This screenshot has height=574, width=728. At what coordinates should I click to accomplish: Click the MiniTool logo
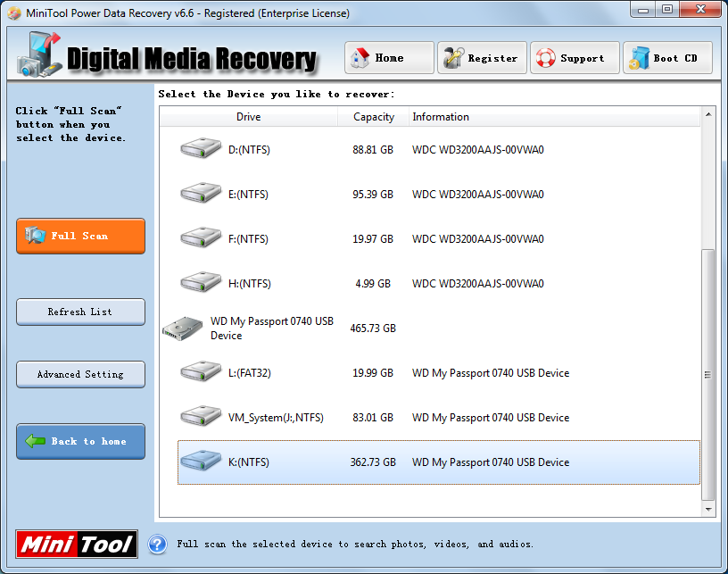(77, 544)
